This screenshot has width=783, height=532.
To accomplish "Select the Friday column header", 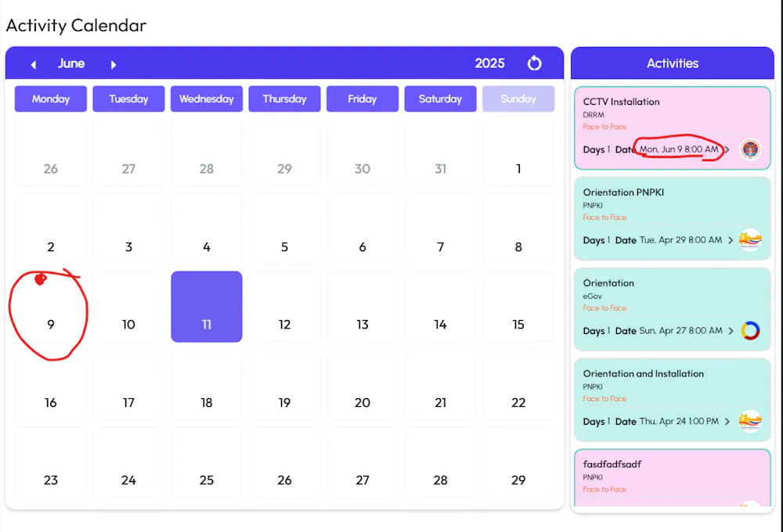I will (362, 99).
